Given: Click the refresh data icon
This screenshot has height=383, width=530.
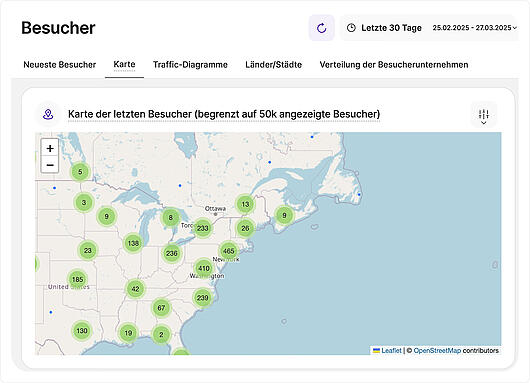Looking at the screenshot, I should click(321, 28).
